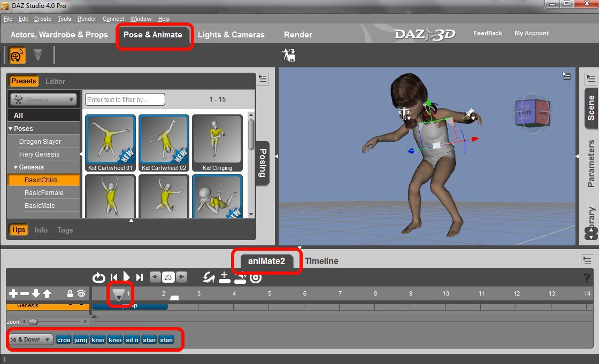Click the audio speaker bar icon in aniMate2

[240, 278]
